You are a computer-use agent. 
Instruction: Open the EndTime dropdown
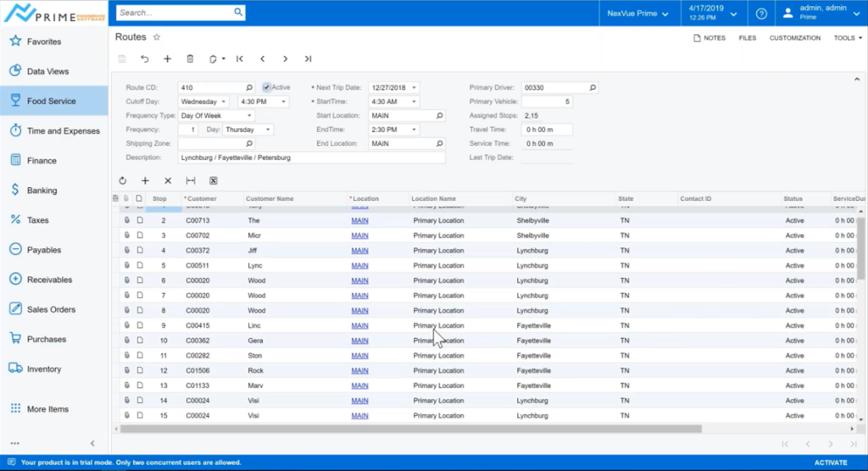(x=414, y=130)
